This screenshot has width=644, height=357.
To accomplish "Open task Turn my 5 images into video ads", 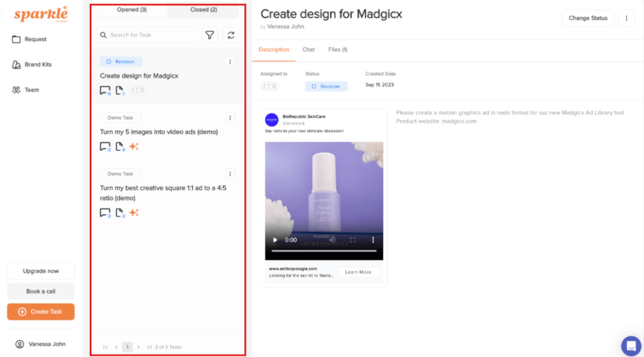I will 159,132.
